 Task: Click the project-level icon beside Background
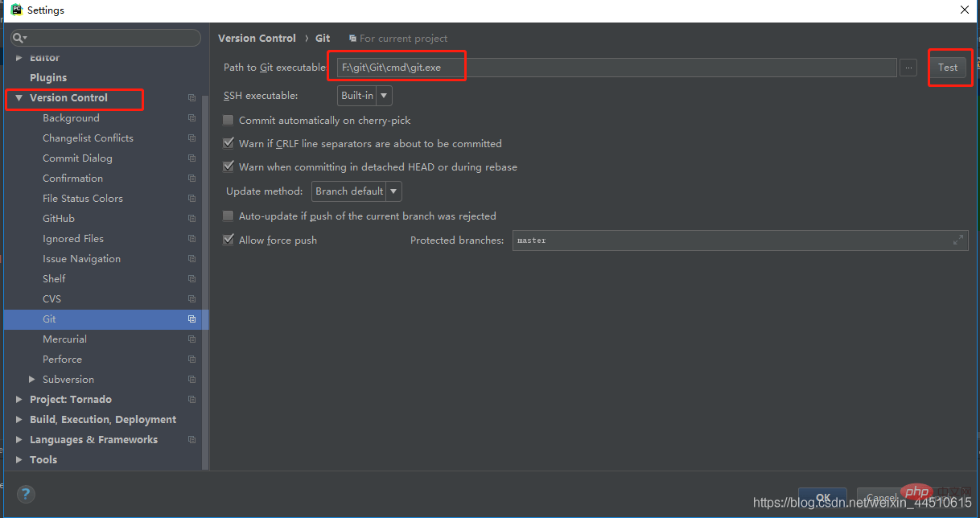(191, 118)
